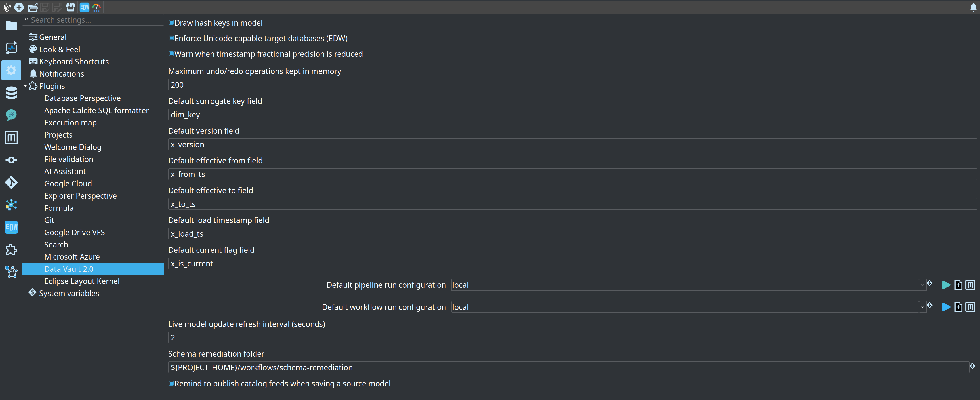Open the AI assistant chat sidebar icon

11,115
